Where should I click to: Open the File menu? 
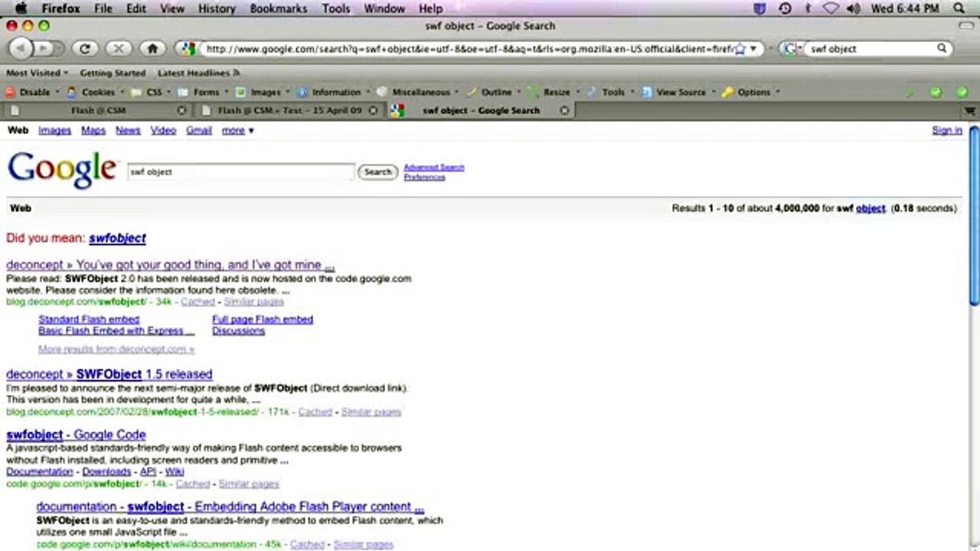103,8
